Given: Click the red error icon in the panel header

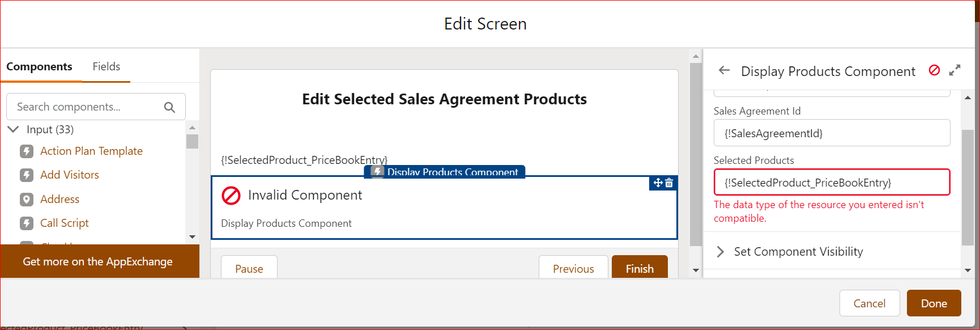Looking at the screenshot, I should click(x=934, y=70).
